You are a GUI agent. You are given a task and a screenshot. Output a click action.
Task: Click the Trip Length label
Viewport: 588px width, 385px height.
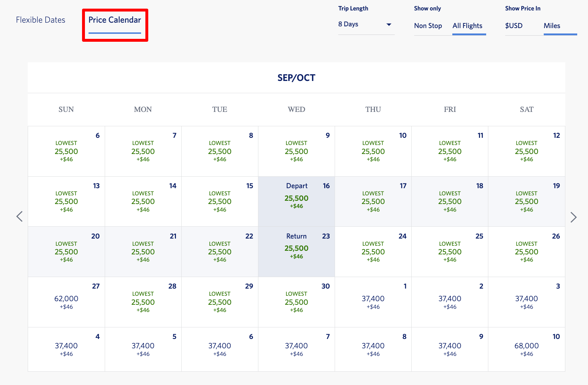(x=353, y=9)
